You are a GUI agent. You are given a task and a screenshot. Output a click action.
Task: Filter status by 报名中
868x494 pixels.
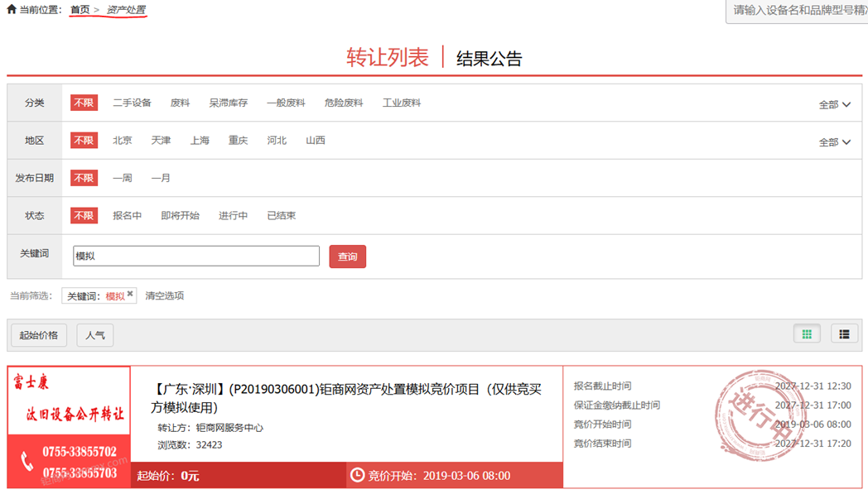point(128,216)
